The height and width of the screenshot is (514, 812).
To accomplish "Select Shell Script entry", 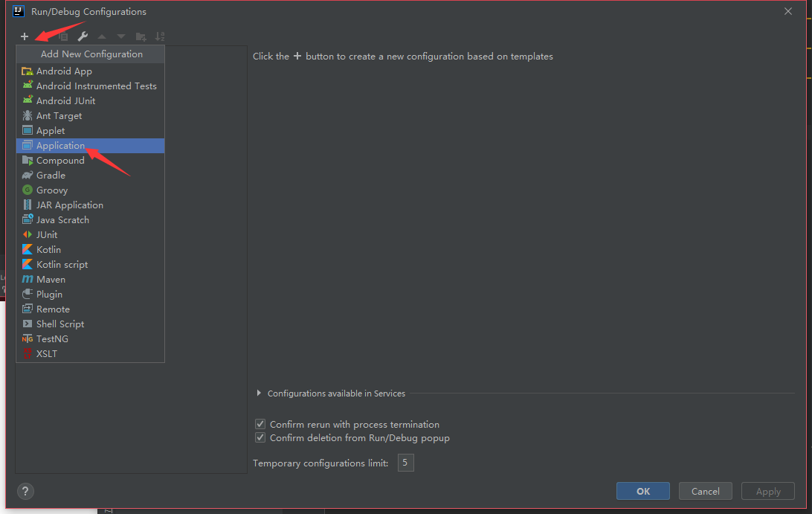I will click(x=91, y=324).
